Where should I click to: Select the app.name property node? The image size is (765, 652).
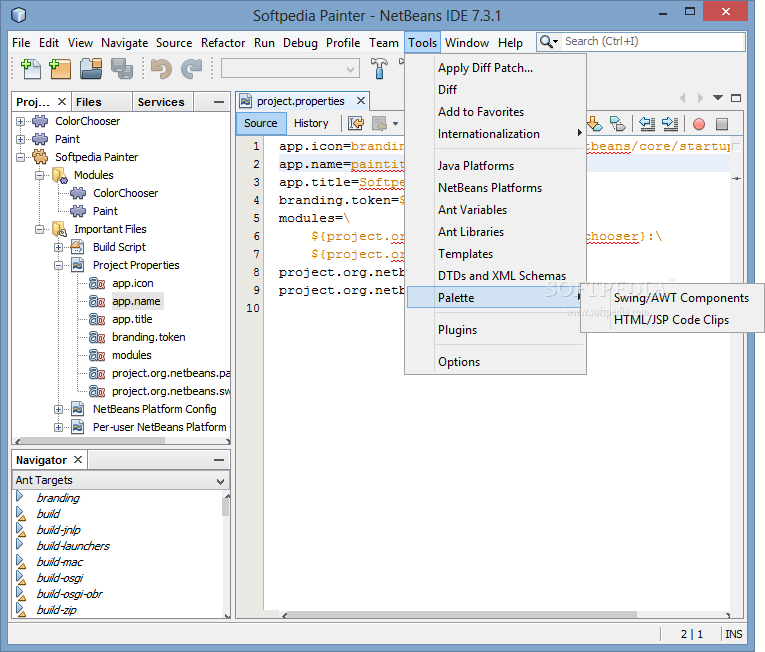(136, 301)
